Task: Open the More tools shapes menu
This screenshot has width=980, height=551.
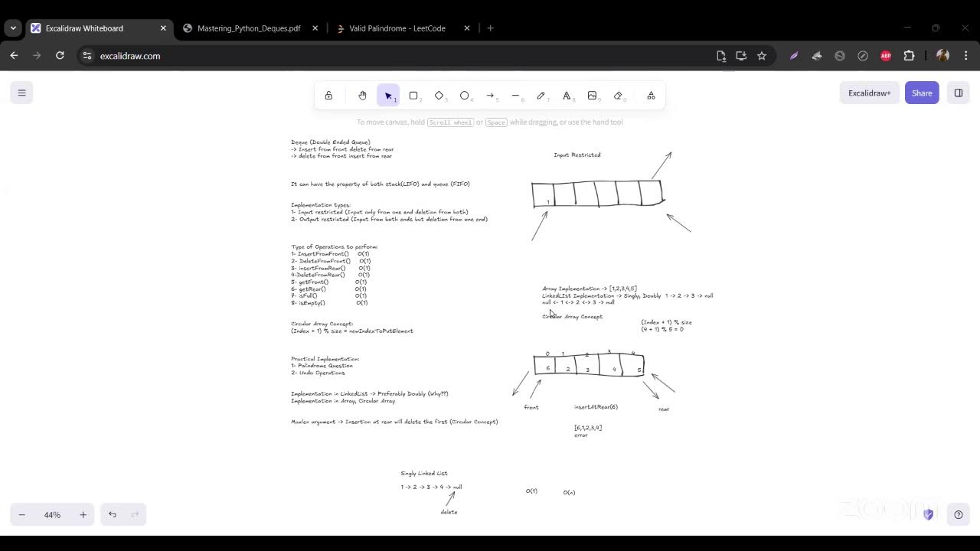Action: click(x=651, y=96)
